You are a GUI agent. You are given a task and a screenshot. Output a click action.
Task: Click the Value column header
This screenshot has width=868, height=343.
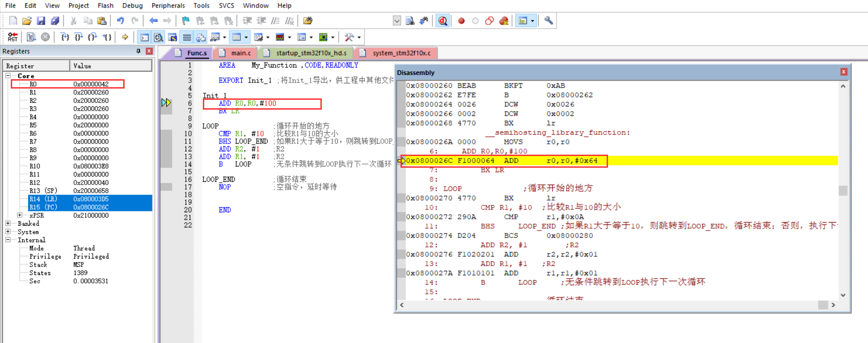(111, 66)
